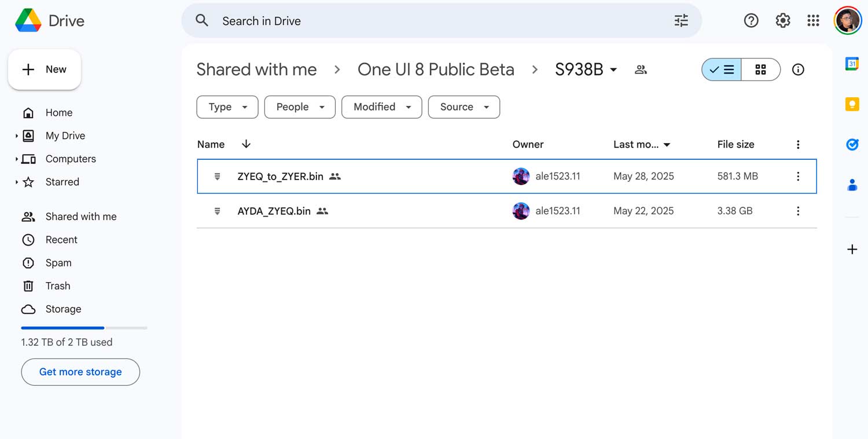The height and width of the screenshot is (439, 868).
Task: Open the Google apps grid
Action: (813, 21)
